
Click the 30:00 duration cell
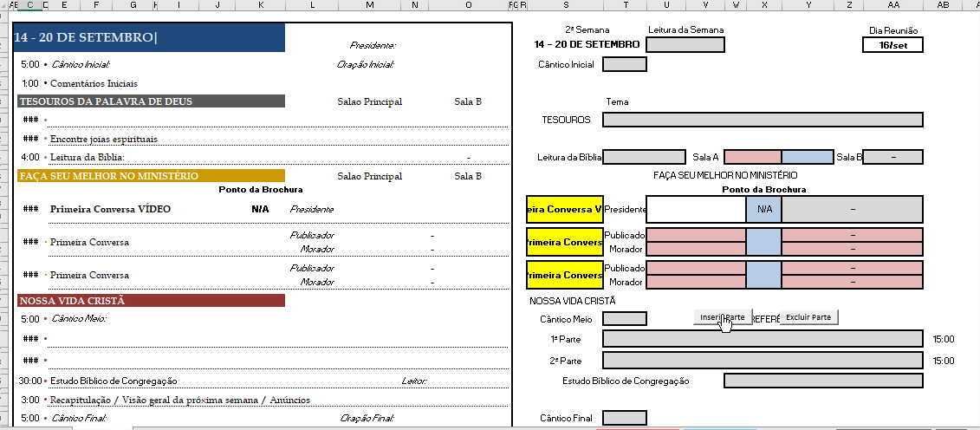pyautogui.click(x=29, y=381)
